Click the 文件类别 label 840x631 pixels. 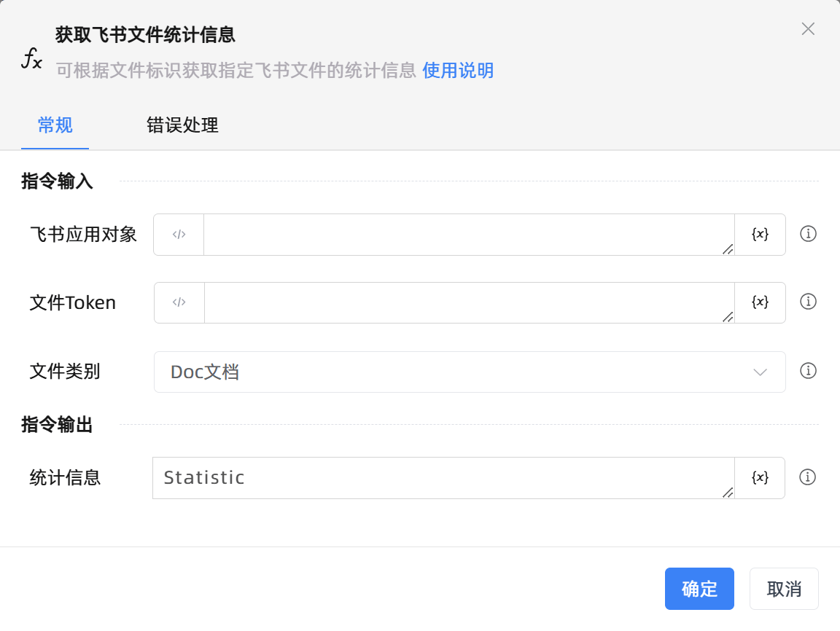pos(65,371)
